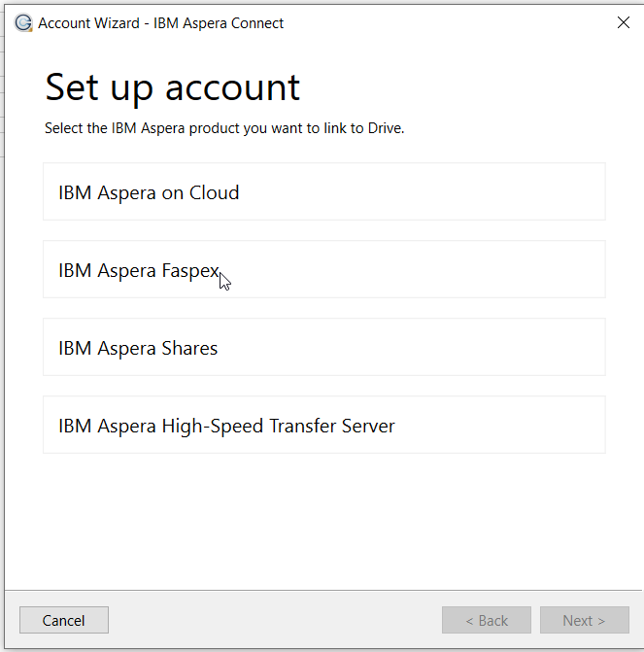This screenshot has height=652, width=644.
Task: Pick IBM Aspera Shares to link
Action: pyautogui.click(x=323, y=347)
